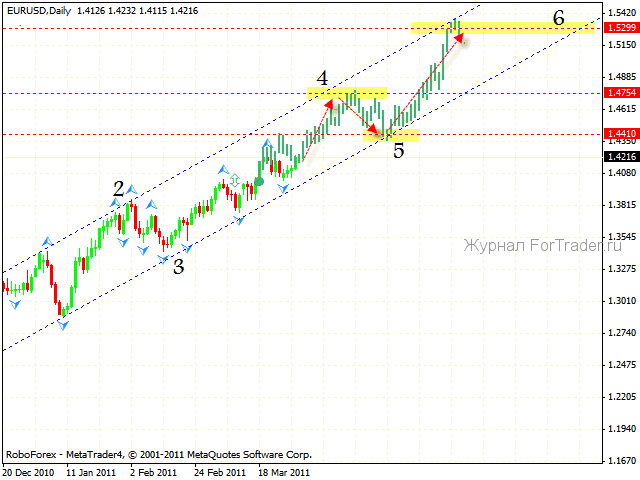640x480 pixels.
Task: Open the ForTrader.ru watermark link
Action: [535, 243]
